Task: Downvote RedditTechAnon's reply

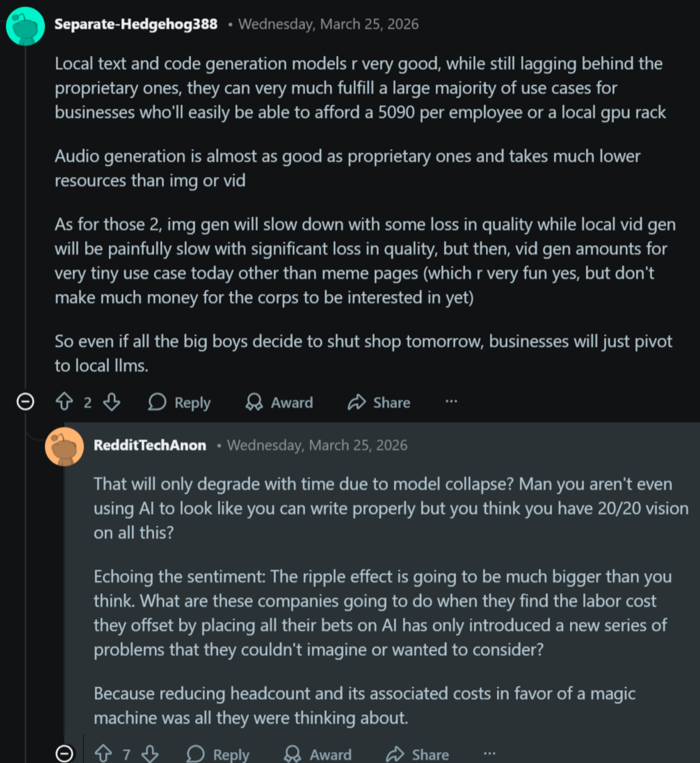Action: (150, 754)
